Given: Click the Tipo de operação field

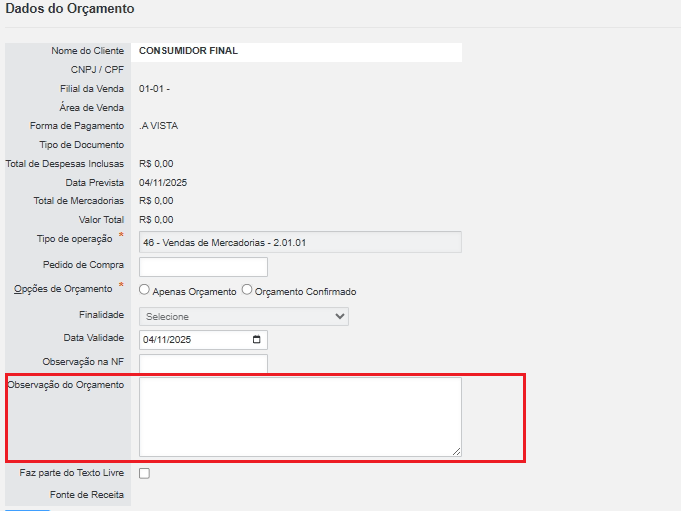Looking at the screenshot, I should click(x=299, y=241).
